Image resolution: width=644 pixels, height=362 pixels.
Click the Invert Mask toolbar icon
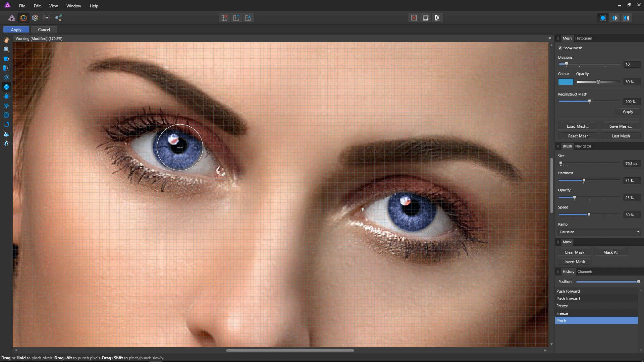[437, 18]
